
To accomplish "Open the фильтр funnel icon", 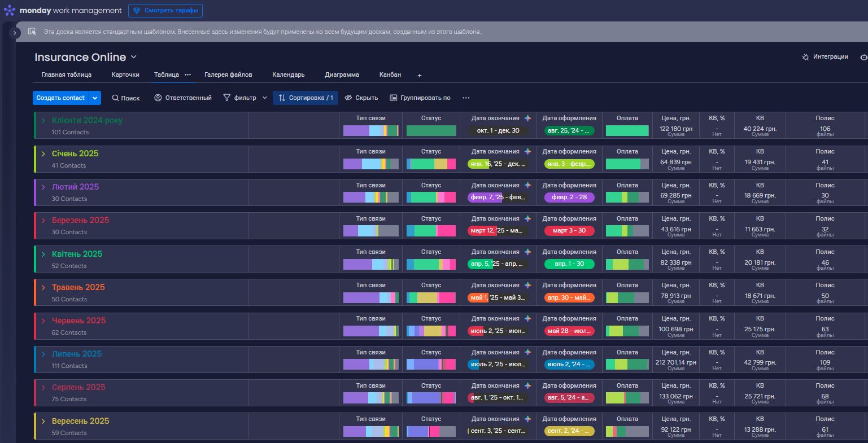I will [226, 98].
